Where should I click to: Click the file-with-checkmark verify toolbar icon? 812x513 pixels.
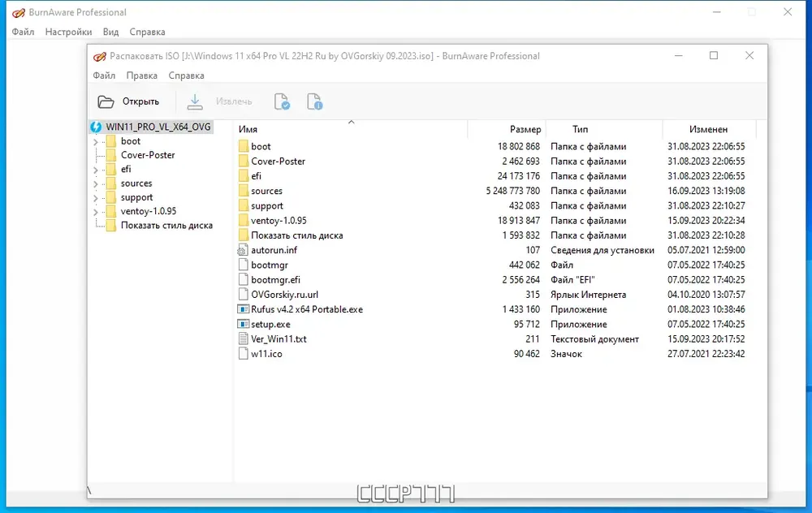coord(282,101)
